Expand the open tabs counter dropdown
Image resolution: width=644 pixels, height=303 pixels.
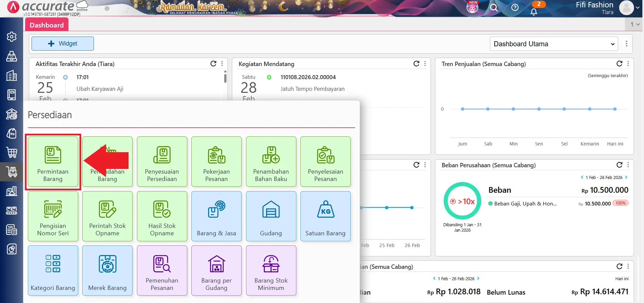[635, 24]
